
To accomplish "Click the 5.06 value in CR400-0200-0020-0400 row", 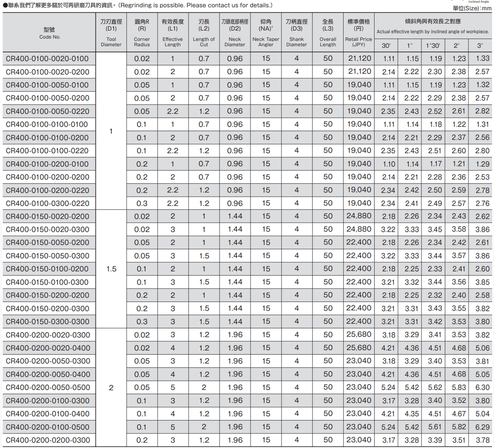I will (482, 348).
